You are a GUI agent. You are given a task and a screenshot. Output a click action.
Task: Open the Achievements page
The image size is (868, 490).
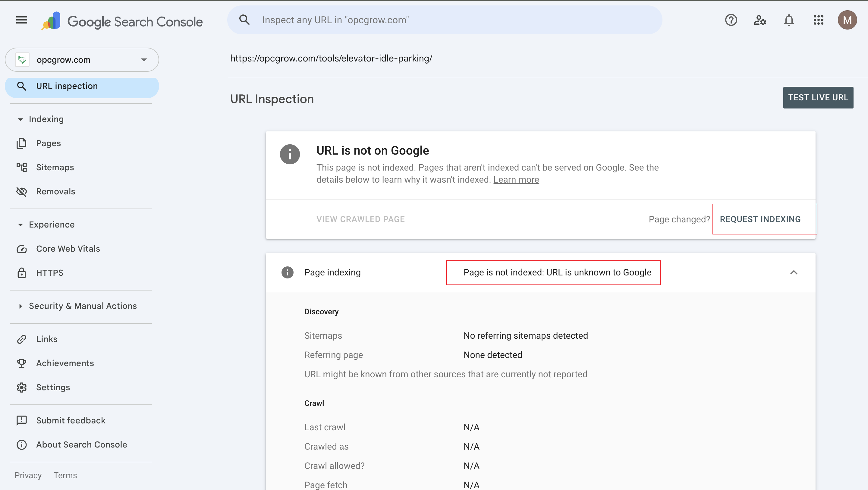pos(65,363)
